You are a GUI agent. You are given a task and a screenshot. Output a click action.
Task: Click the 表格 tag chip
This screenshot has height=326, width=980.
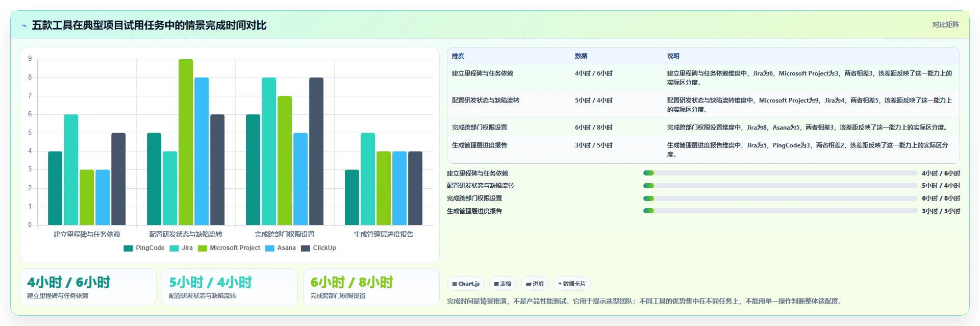coord(502,284)
